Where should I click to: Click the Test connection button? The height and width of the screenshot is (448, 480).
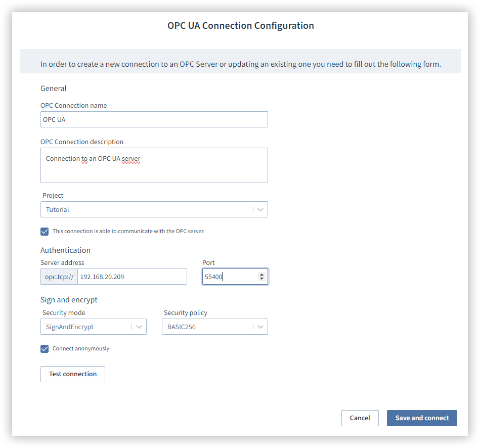[x=72, y=374]
